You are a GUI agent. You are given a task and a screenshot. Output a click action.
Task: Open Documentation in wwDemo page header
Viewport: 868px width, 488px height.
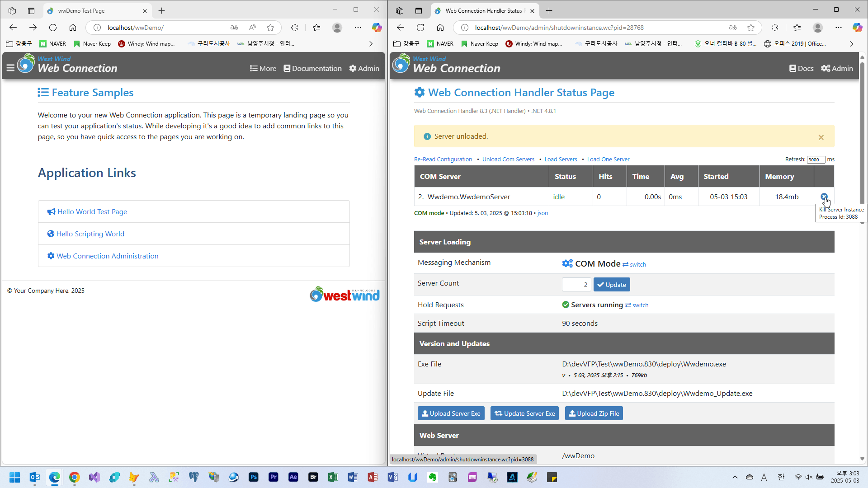(312, 68)
